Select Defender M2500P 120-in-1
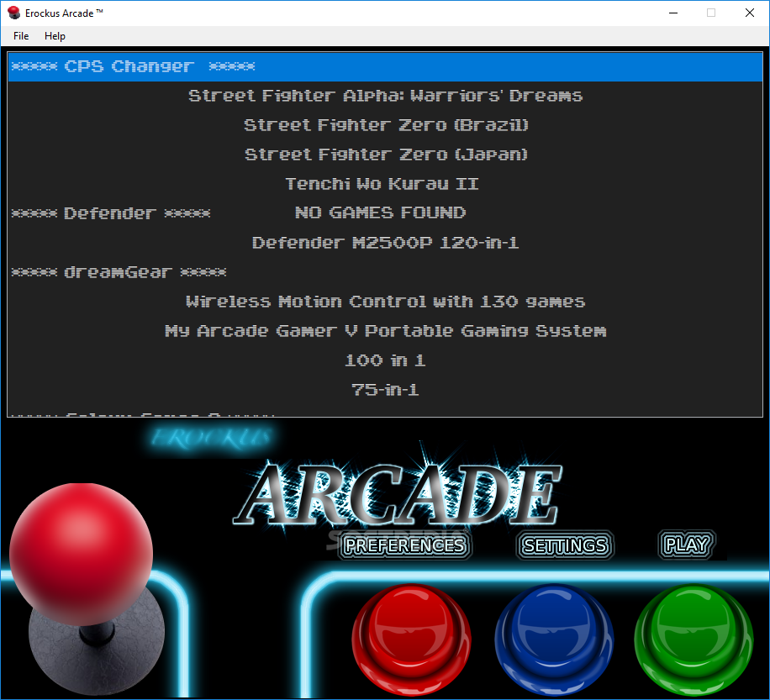This screenshot has width=770, height=700. (385, 243)
